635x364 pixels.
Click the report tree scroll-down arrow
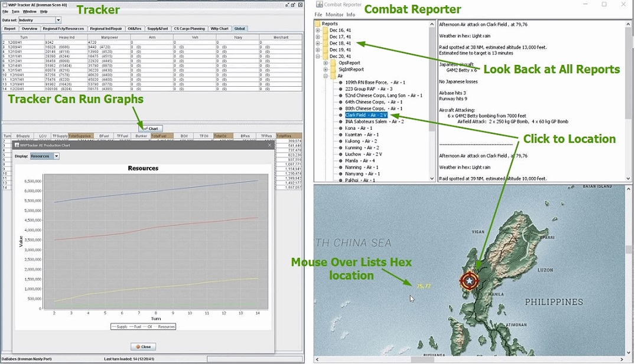click(432, 178)
